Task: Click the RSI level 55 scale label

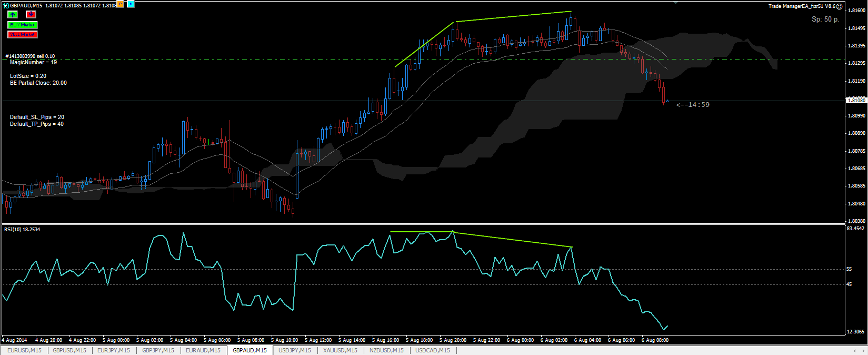Action: [x=849, y=269]
